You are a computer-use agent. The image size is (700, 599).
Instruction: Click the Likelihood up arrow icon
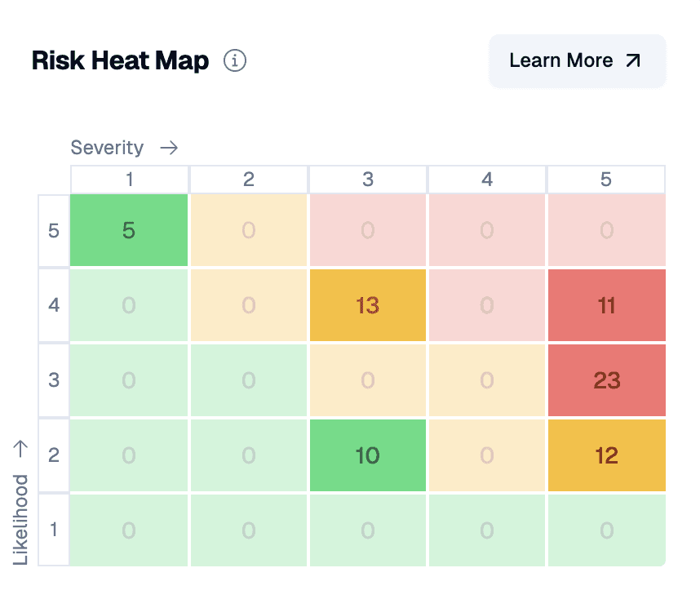coord(20,449)
